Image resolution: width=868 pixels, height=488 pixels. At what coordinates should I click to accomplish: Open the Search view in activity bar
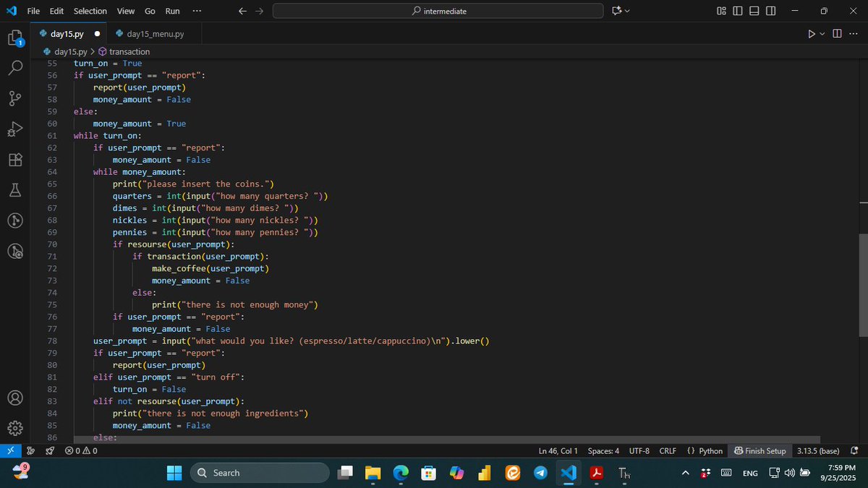16,68
